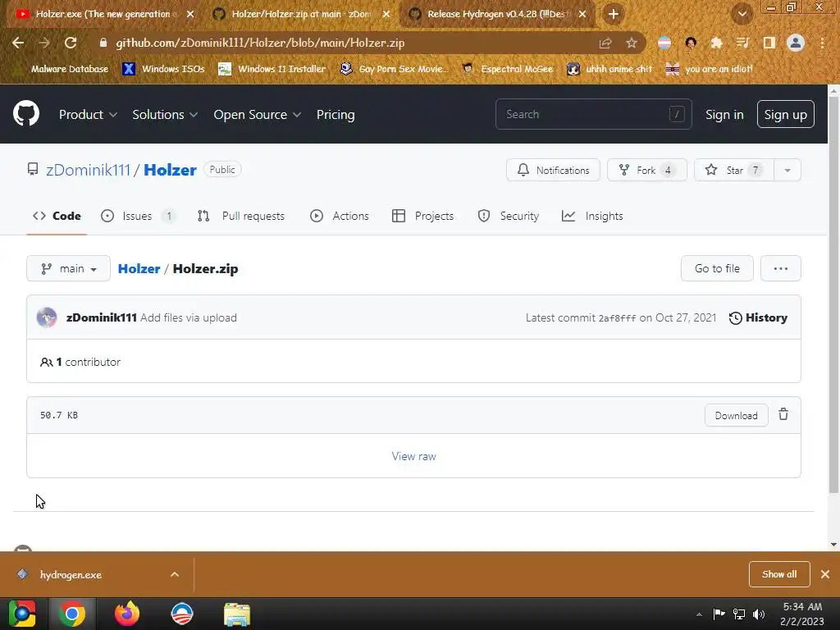Viewport: 840px width, 630px height.
Task: Expand the Product menu
Action: coord(88,114)
